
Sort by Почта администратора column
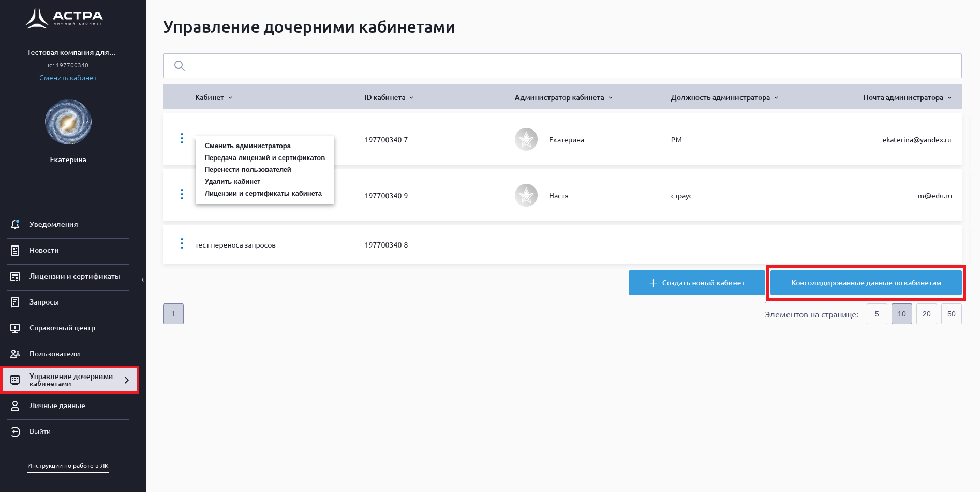[x=907, y=97]
